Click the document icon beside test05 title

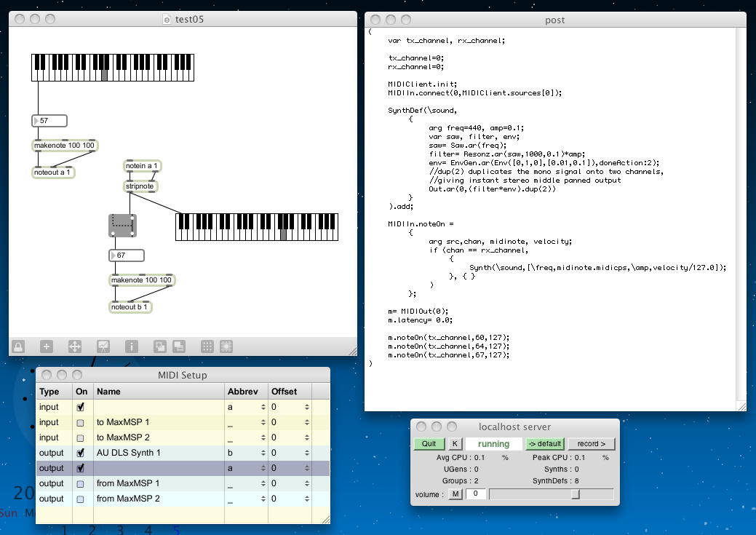point(168,20)
